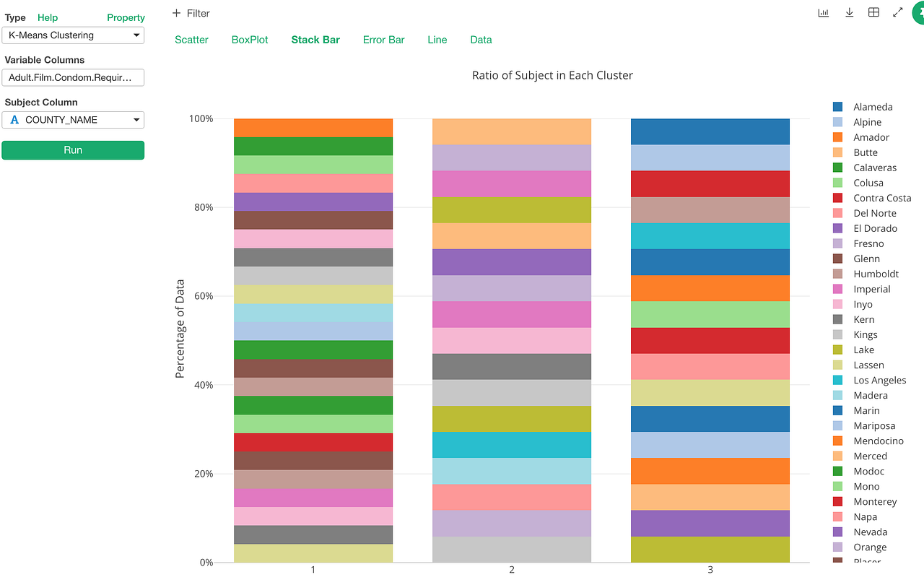Switch to the Data tab
The image size is (924, 585).
[481, 40]
